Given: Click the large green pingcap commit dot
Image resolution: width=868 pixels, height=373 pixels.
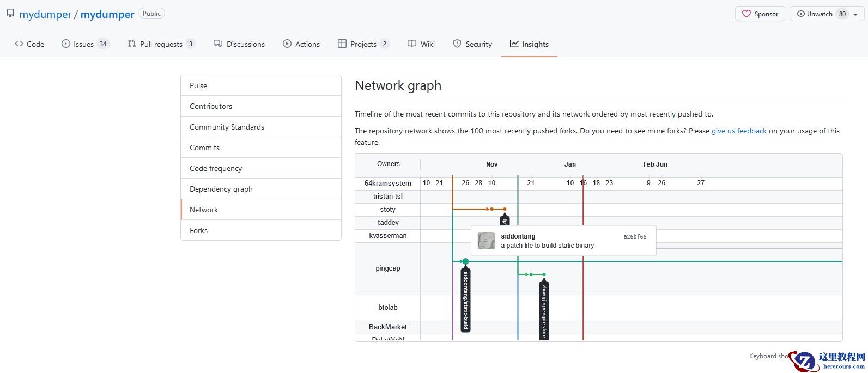Looking at the screenshot, I should click(x=465, y=261).
